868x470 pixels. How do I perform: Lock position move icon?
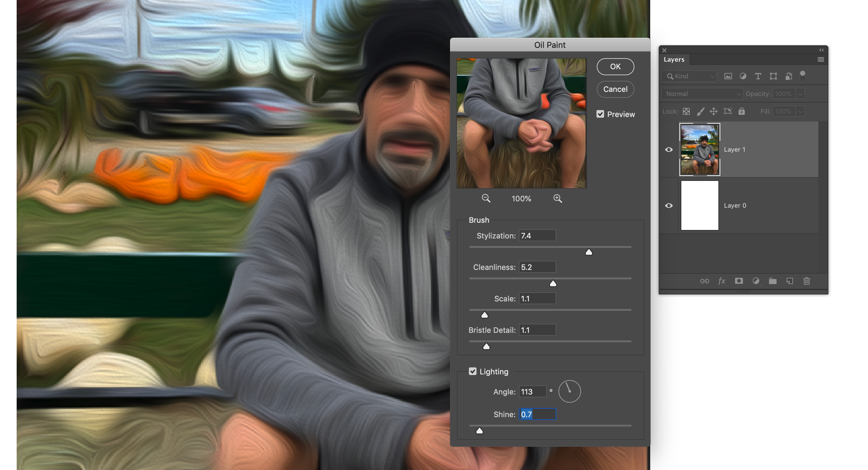[714, 111]
